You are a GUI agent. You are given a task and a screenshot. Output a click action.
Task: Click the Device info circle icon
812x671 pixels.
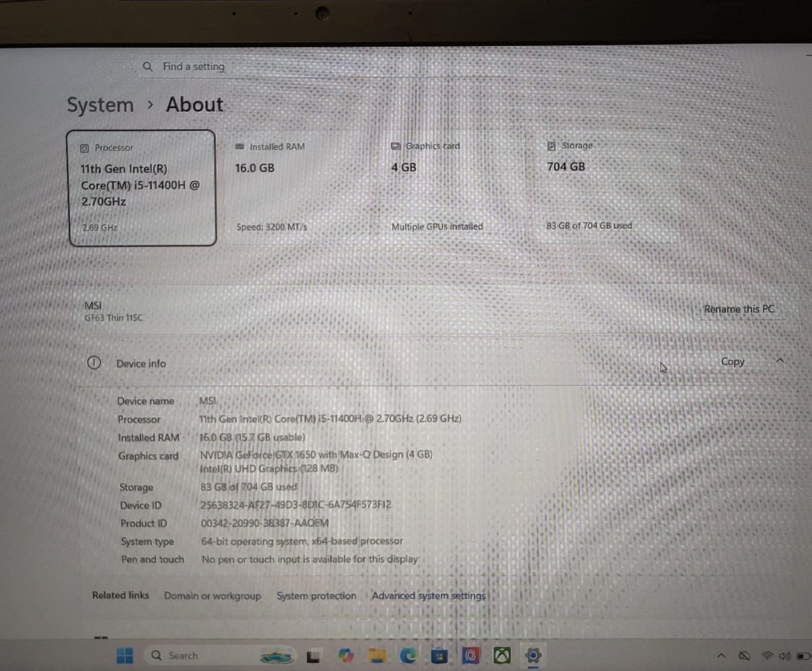[x=94, y=363]
